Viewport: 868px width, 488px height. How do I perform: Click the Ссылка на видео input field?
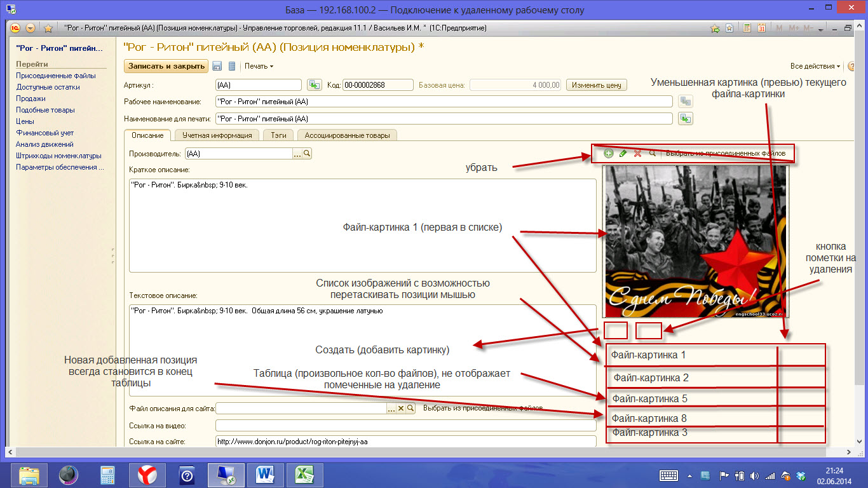tap(405, 425)
